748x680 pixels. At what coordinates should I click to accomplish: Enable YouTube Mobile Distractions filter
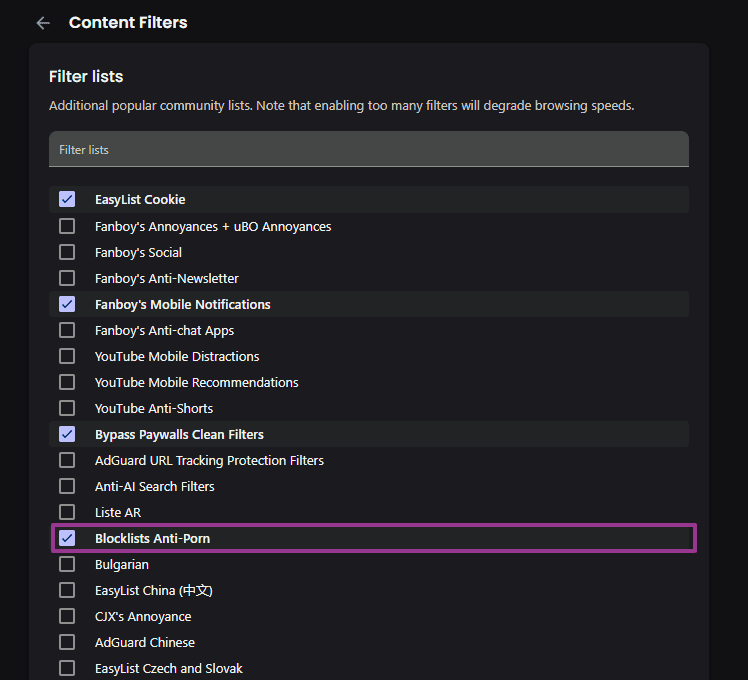(67, 356)
